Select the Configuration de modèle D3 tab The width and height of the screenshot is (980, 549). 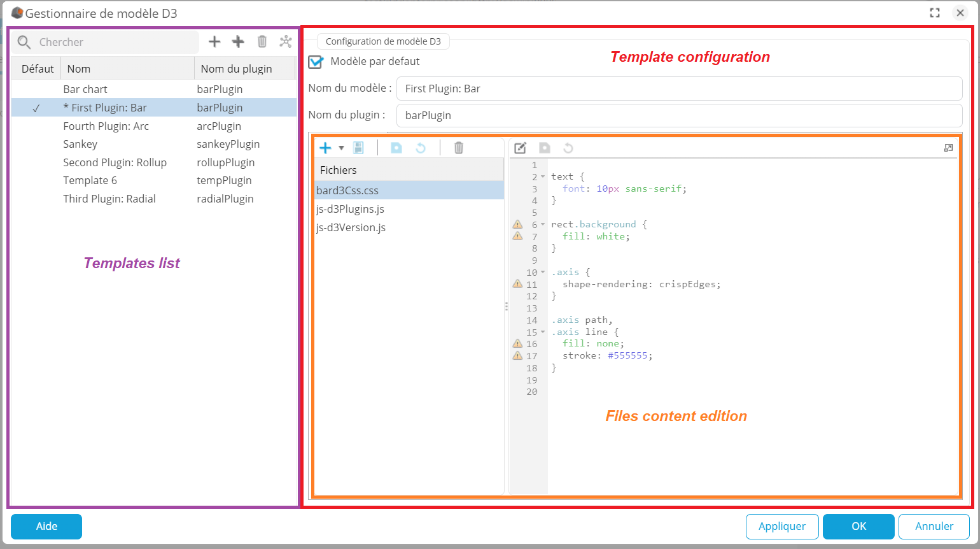pyautogui.click(x=383, y=41)
